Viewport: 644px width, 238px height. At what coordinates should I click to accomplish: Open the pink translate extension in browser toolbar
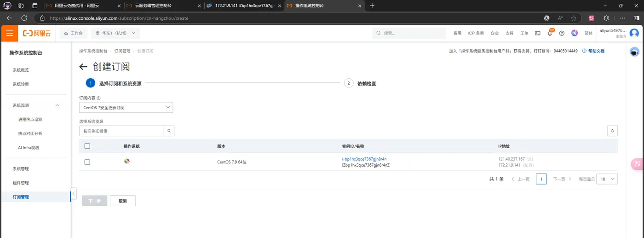(592, 18)
